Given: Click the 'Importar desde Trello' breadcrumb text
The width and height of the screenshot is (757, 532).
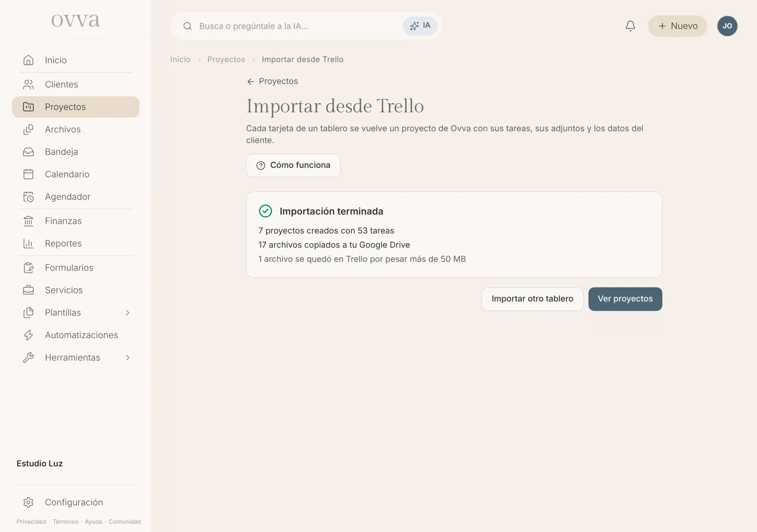Looking at the screenshot, I should [x=303, y=59].
